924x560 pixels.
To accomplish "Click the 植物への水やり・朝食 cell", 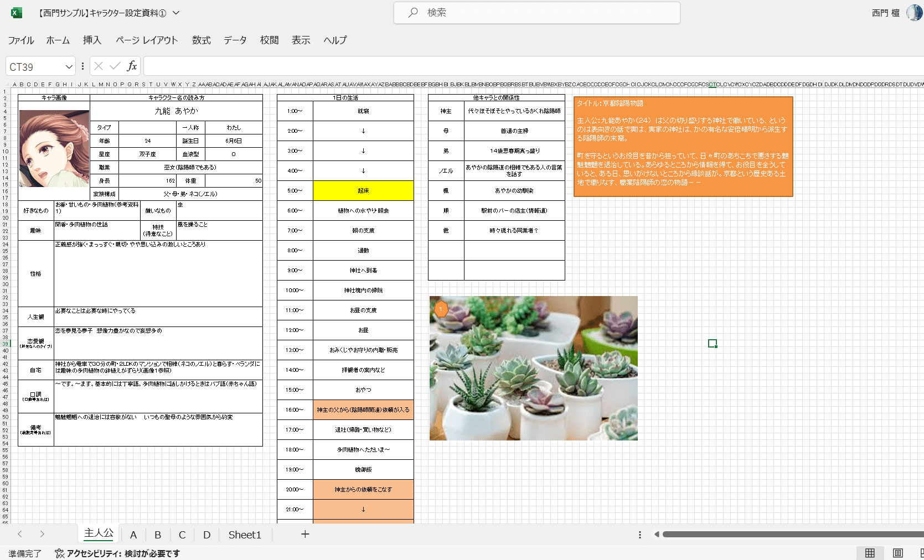I will coord(363,210).
